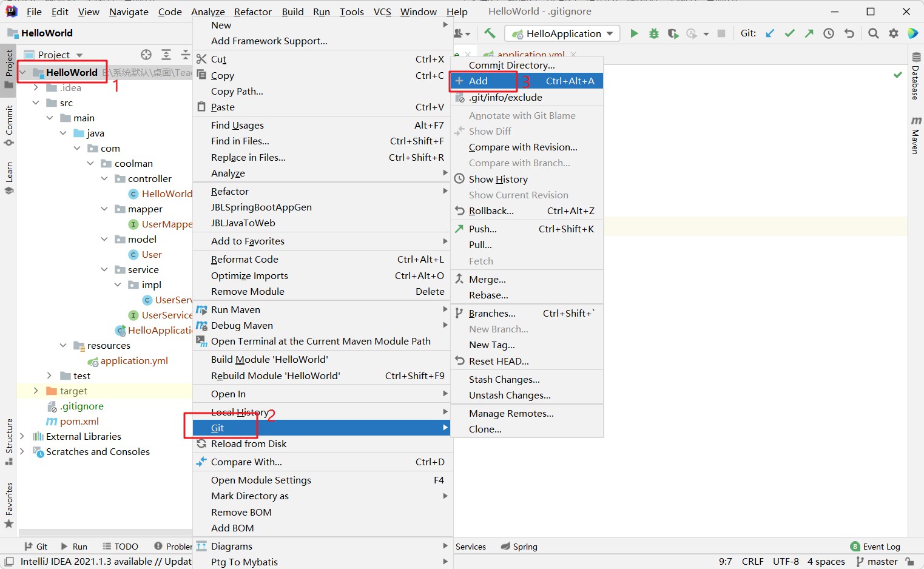Choose Show History in Git submenu
Viewport: 924px width, 569px height.
[x=527, y=179]
